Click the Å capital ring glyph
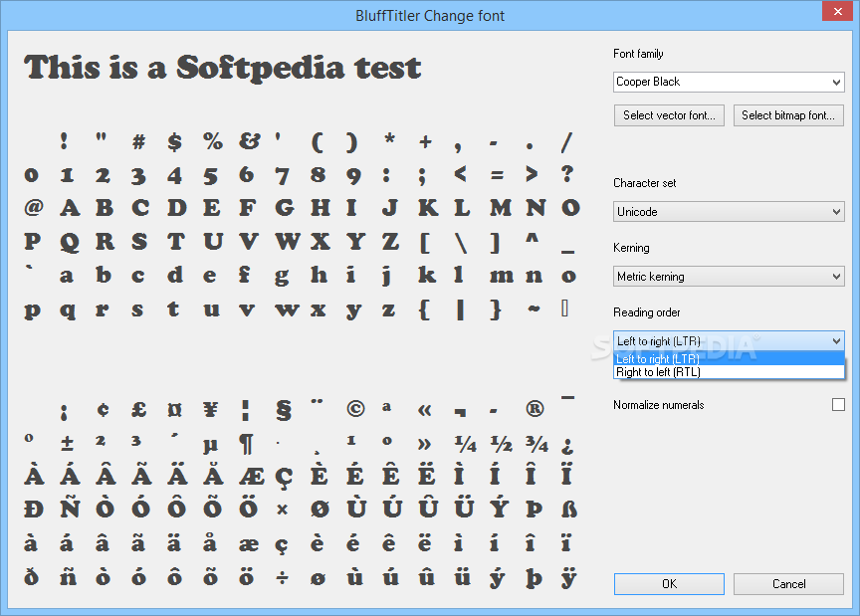 pyautogui.click(x=213, y=474)
